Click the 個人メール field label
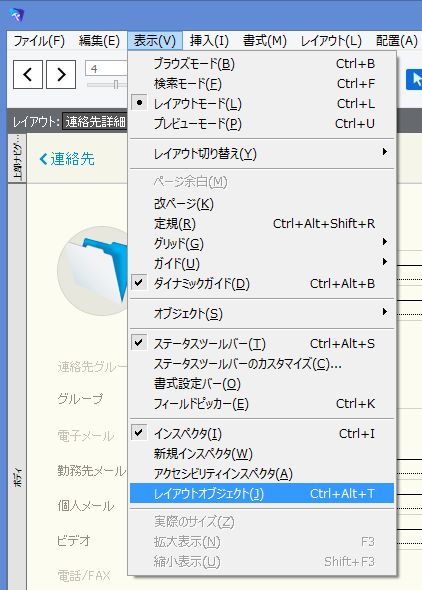Screen dimensions: 422x590 [86, 506]
